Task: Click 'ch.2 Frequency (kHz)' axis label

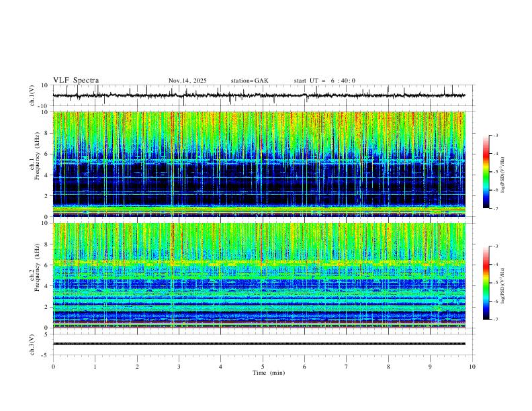Action: click(35, 267)
